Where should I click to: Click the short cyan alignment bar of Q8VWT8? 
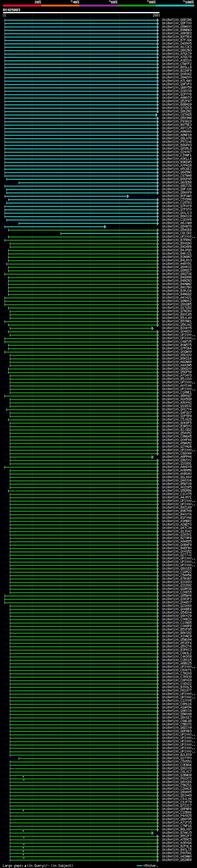click(55, 227)
